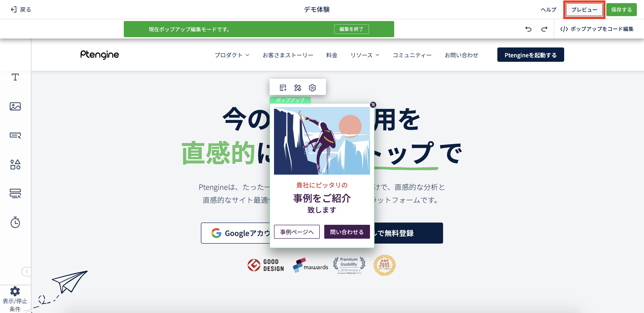Select the button element tool in sidebar
This screenshot has height=313, width=644.
click(x=15, y=135)
